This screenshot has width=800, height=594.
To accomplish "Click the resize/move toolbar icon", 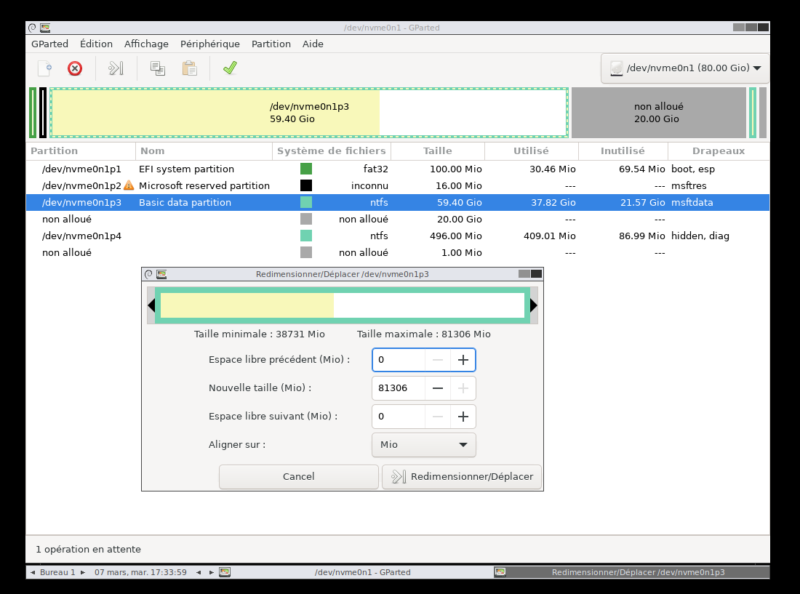I will pos(116,68).
